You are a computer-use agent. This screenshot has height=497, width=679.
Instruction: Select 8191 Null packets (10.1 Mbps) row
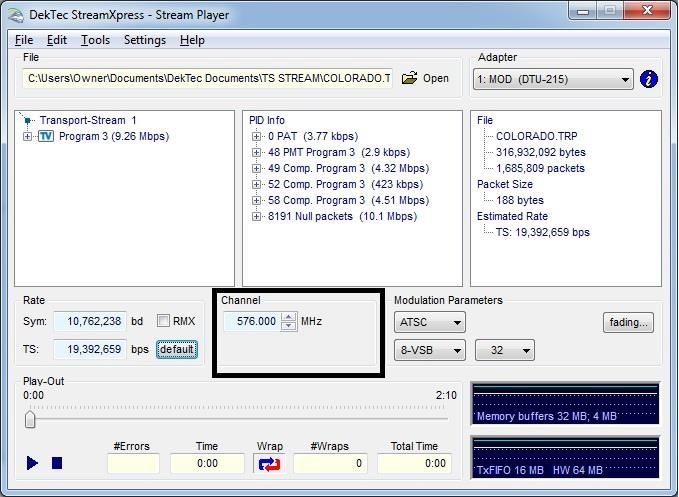tap(343, 216)
